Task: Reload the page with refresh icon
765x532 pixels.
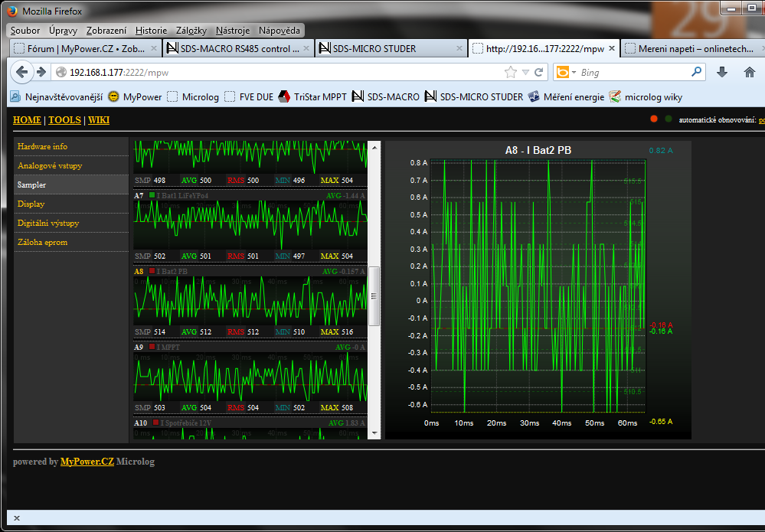Action: coord(539,73)
